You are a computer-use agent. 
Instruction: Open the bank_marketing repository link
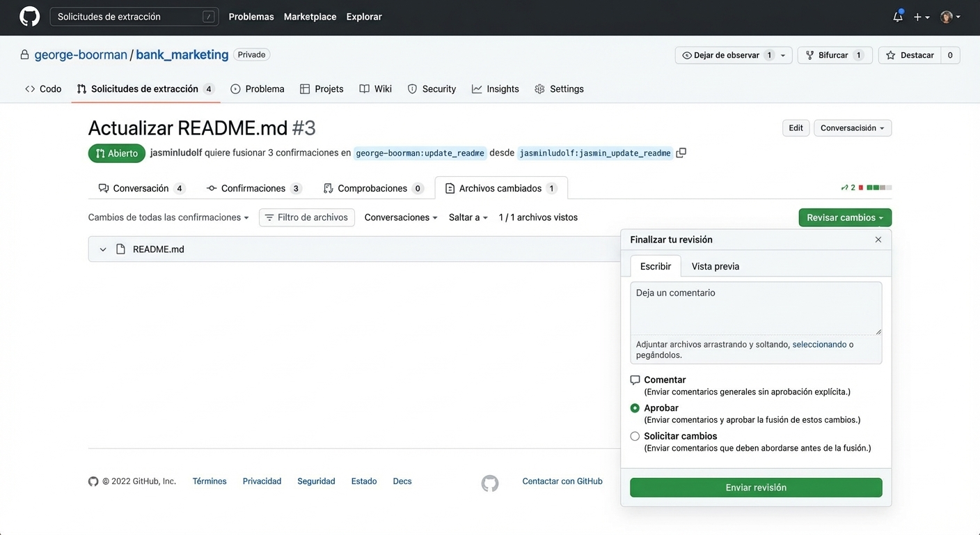coord(182,54)
